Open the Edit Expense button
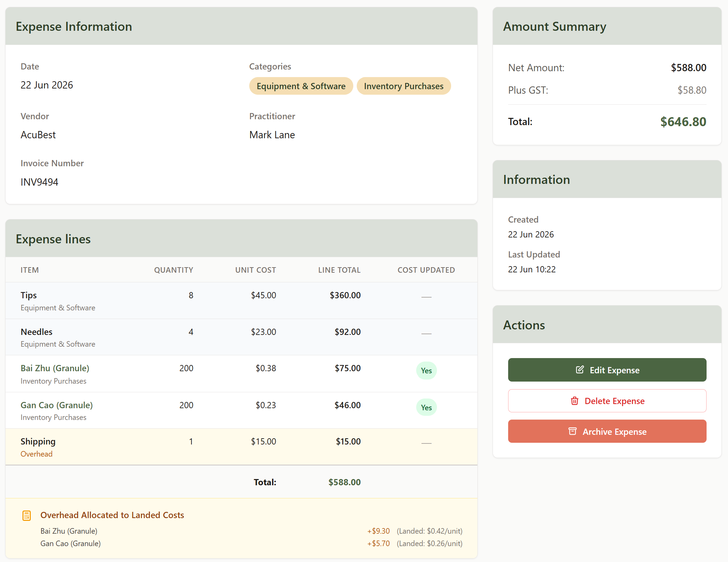Image resolution: width=728 pixels, height=562 pixels. (607, 370)
